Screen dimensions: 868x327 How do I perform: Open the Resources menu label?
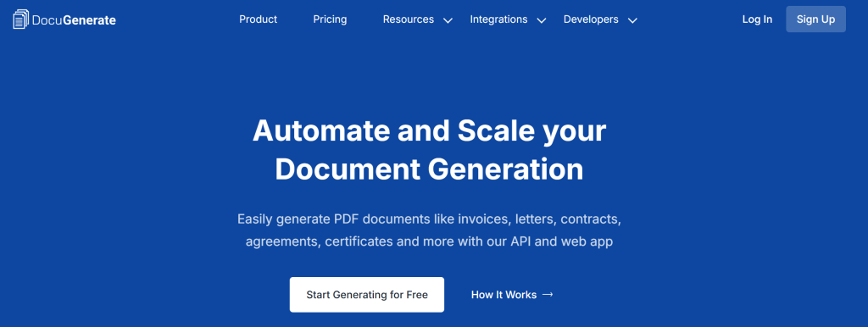[409, 19]
